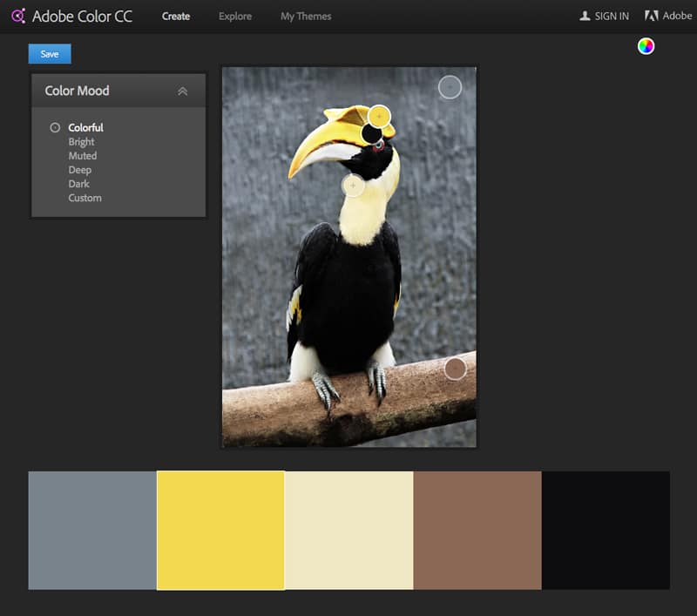
Task: Collapse the Color Mood panel
Action: click(183, 91)
